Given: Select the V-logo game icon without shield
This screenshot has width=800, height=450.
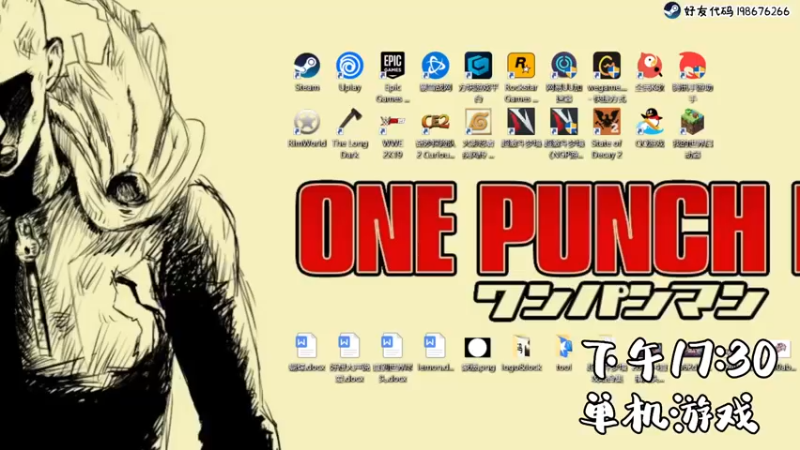Looking at the screenshot, I should (521, 122).
